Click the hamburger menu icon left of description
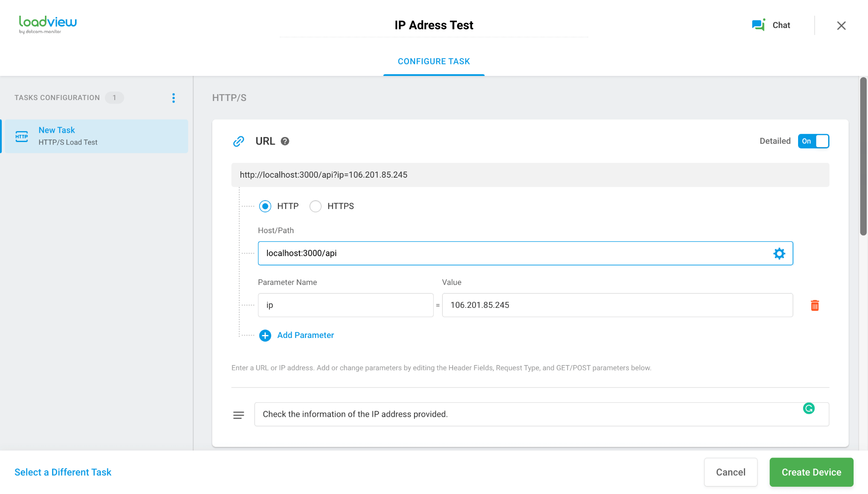Screen dimensions: 868x494 click(x=238, y=414)
